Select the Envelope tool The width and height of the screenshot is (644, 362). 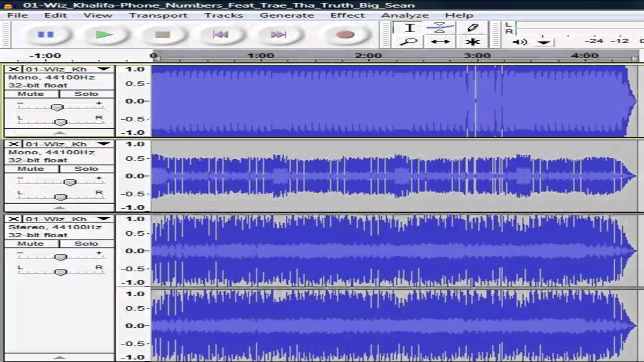pyautogui.click(x=440, y=28)
